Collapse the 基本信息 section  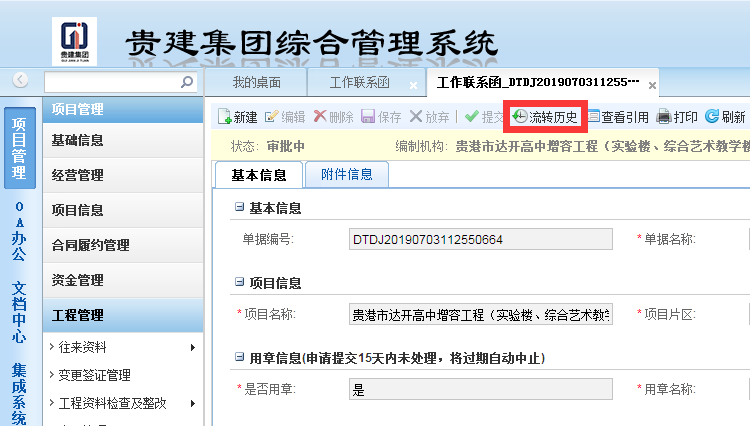(239, 208)
